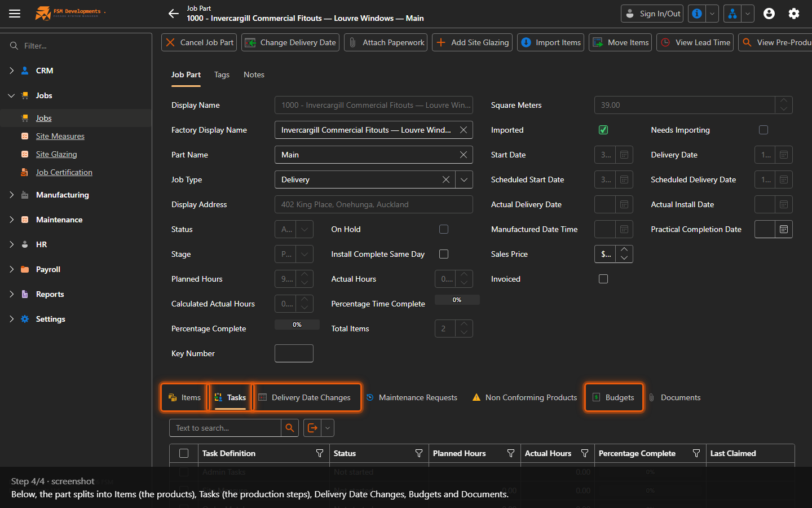This screenshot has height=508, width=812.
Task: Toggle the On Hold checkbox
Action: [x=444, y=229]
